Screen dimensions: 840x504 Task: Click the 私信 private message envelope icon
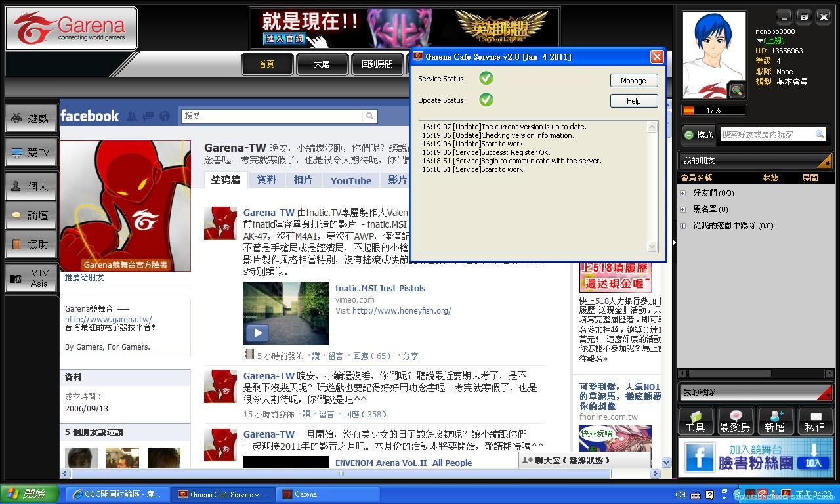tap(816, 421)
